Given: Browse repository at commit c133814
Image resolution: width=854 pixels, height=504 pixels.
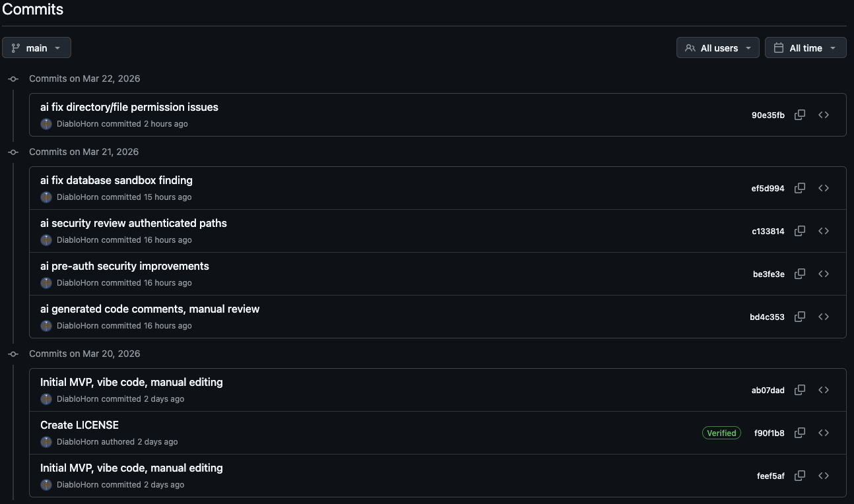Looking at the screenshot, I should tap(824, 231).
